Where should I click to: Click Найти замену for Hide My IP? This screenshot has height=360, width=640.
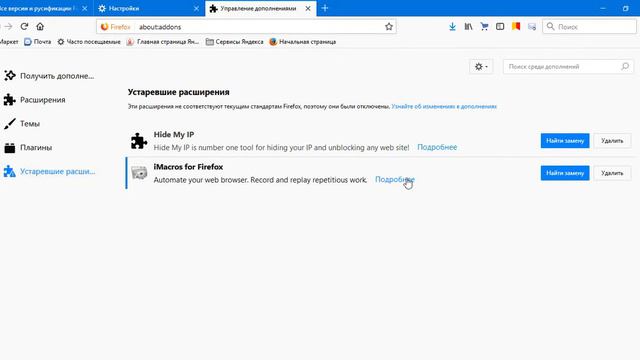click(565, 141)
